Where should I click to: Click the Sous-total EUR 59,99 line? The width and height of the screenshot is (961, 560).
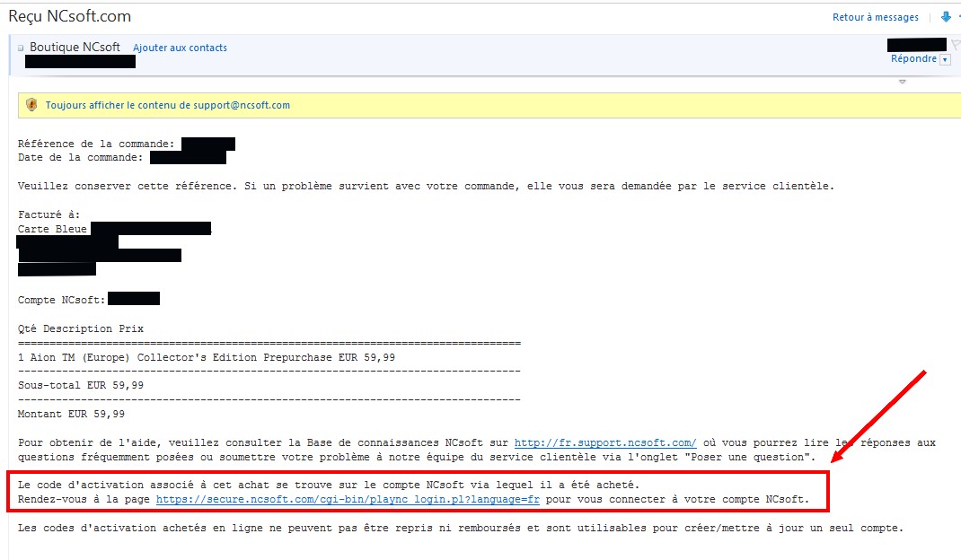pyautogui.click(x=80, y=385)
